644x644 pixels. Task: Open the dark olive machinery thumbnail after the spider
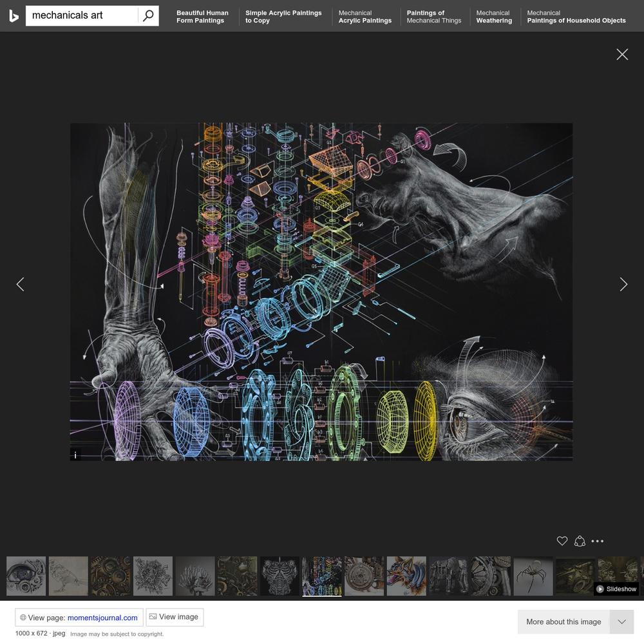coord(576,576)
